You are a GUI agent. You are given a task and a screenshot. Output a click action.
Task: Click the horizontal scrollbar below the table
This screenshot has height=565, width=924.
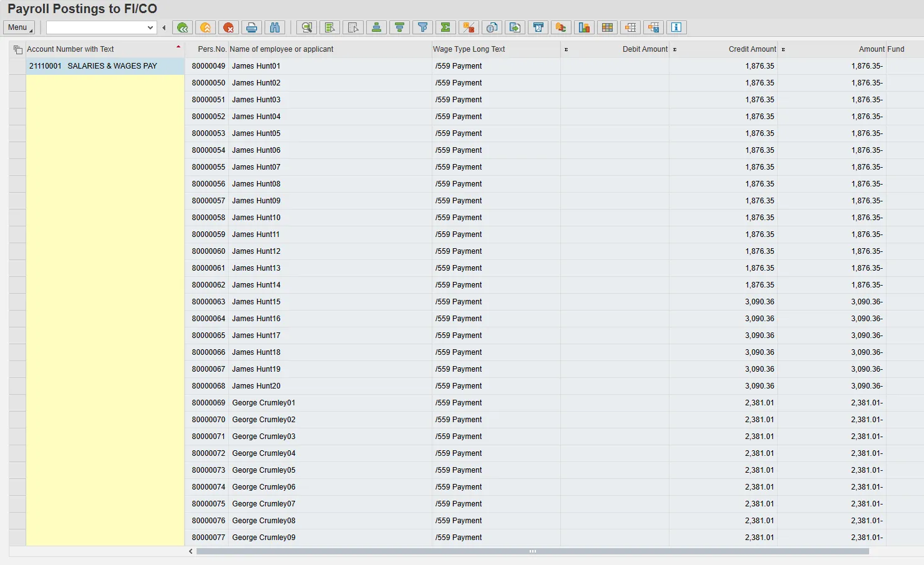click(x=532, y=551)
